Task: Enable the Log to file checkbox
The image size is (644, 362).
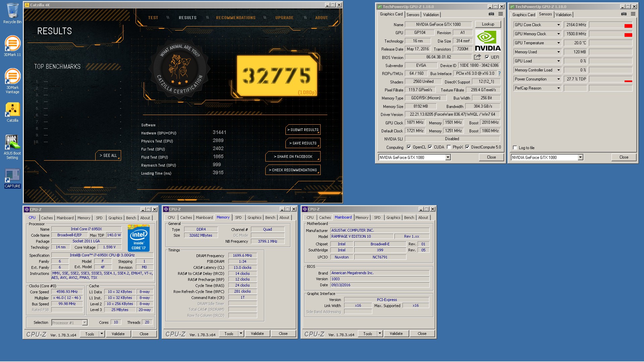Action: pos(515,148)
